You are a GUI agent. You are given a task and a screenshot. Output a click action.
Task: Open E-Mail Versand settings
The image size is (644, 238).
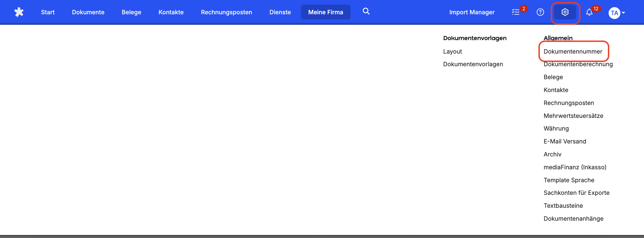click(565, 141)
